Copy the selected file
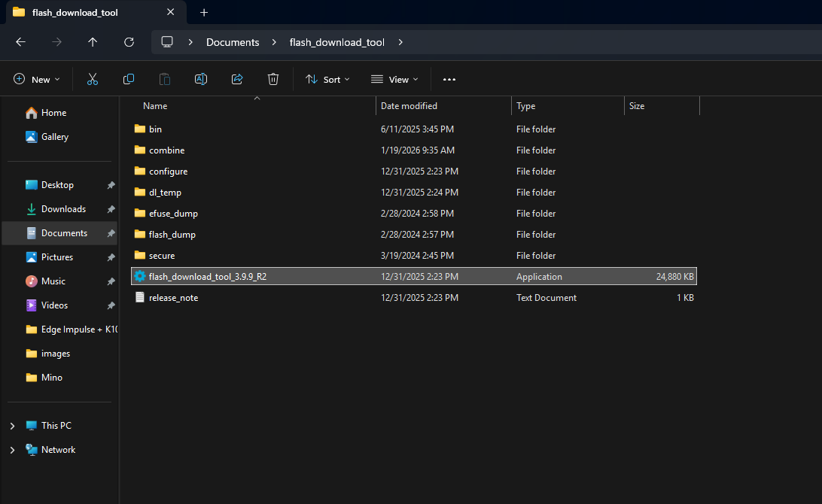Image resolution: width=822 pixels, height=504 pixels. point(129,79)
